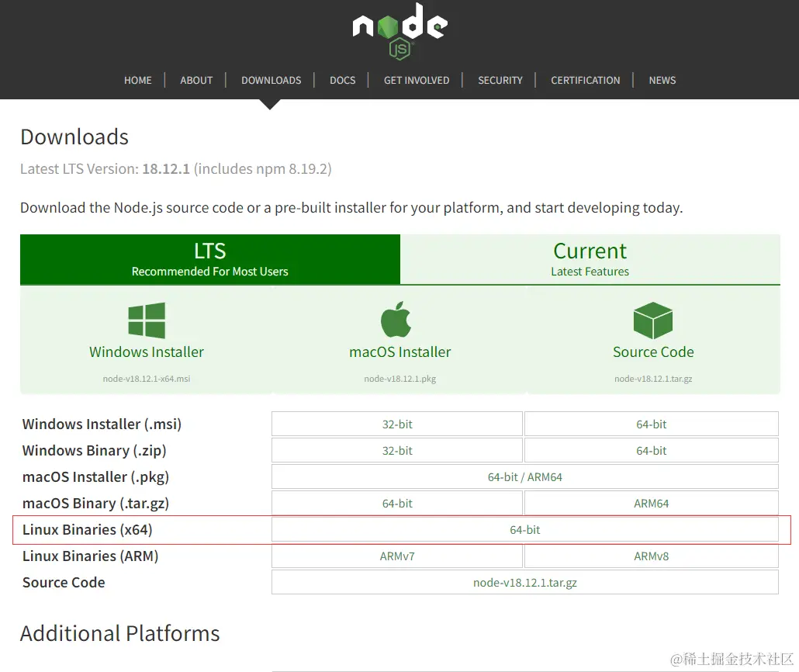Download node-v18.12.1-x64.msi file name
This screenshot has height=672, width=799.
click(x=147, y=379)
